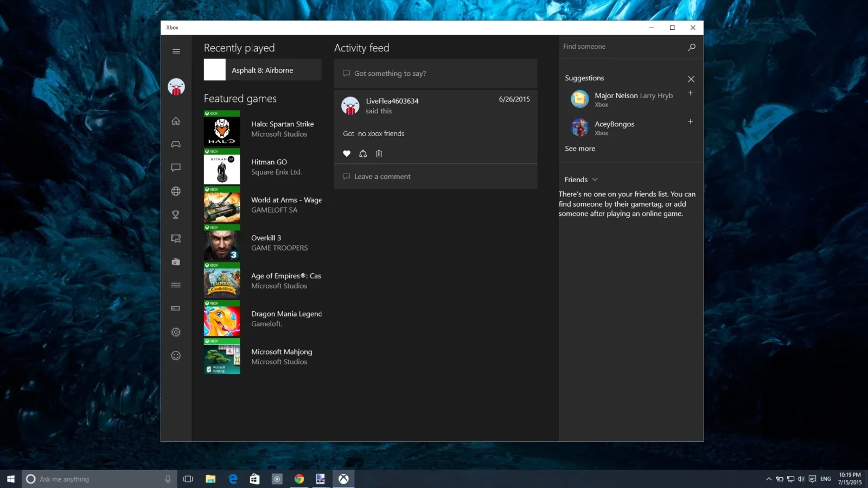Open the hamburger menu in Xbox sidebar

[x=176, y=52]
